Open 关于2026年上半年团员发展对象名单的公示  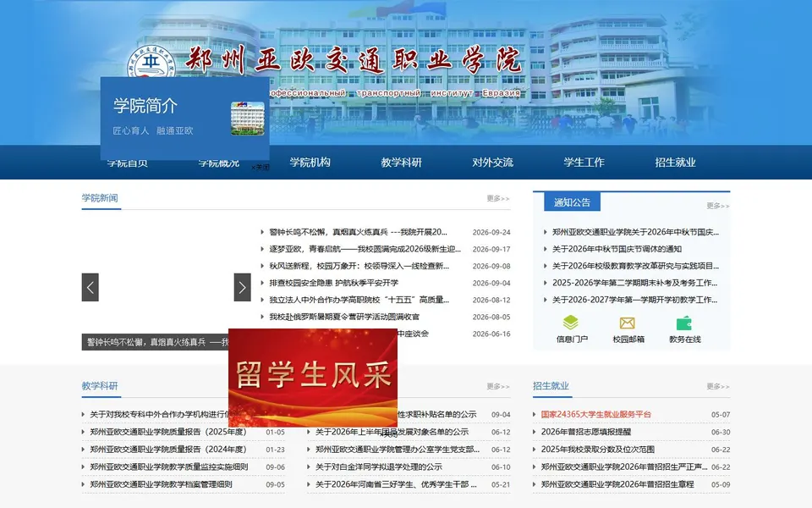(x=392, y=432)
